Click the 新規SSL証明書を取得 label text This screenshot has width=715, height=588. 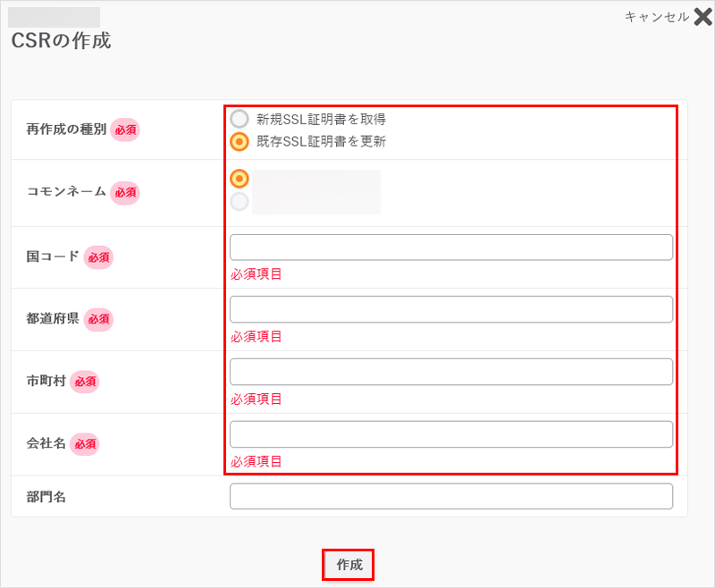click(x=321, y=120)
